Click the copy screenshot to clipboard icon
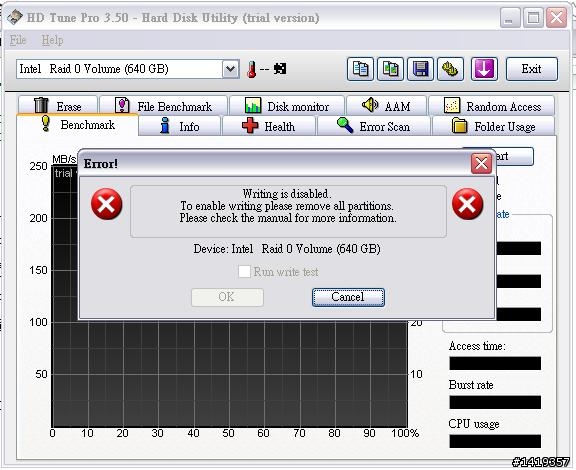Image resolution: width=576 pixels, height=470 pixels. (390, 69)
